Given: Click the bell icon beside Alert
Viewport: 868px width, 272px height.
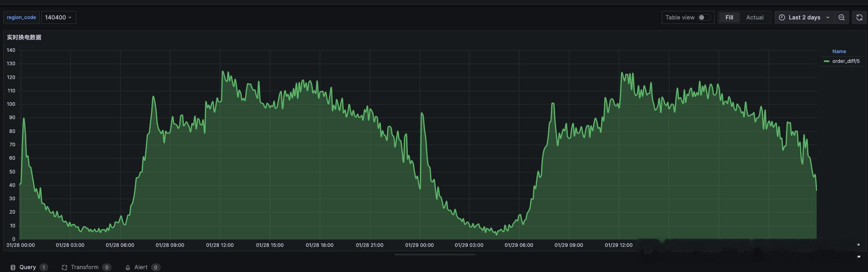Looking at the screenshot, I should [x=128, y=268].
